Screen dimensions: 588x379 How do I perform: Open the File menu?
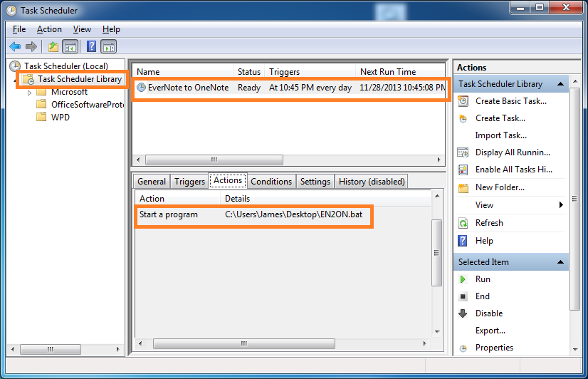point(19,29)
